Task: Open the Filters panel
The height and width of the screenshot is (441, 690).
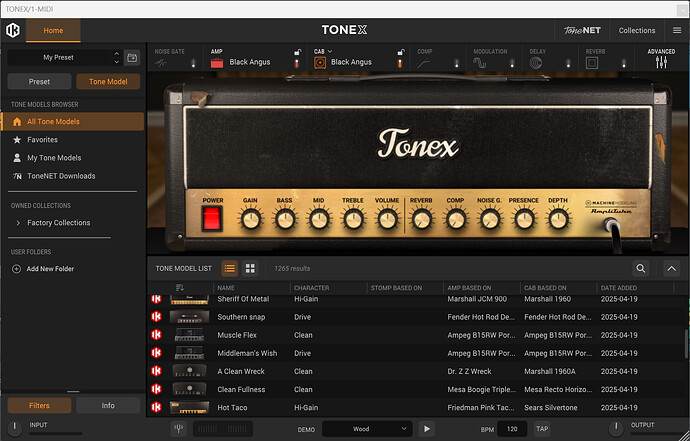Action: [39, 405]
